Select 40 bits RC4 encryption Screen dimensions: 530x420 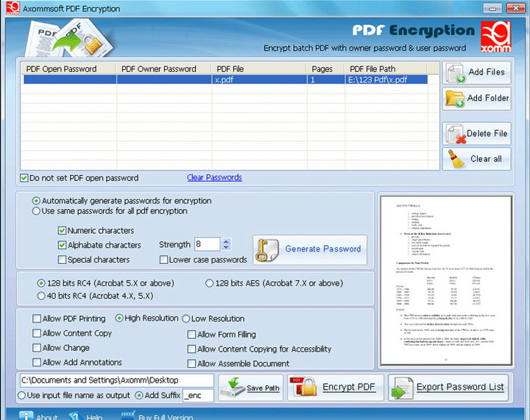coord(41,296)
